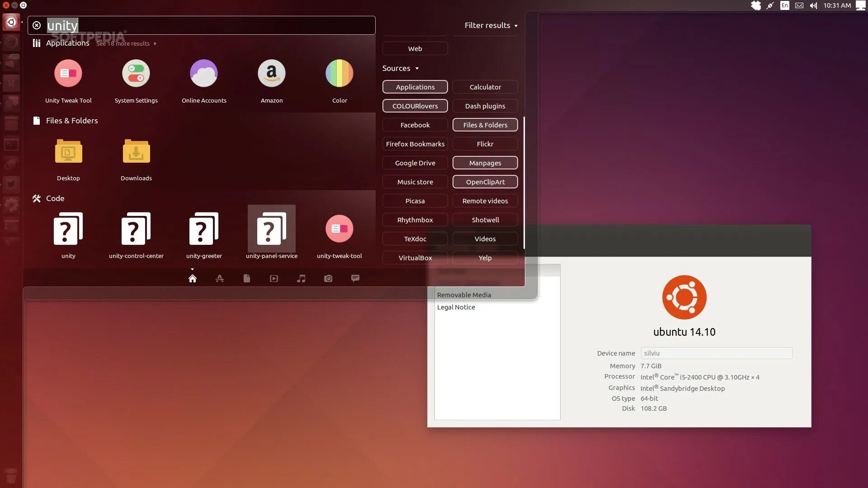Collapse the Sources filter section
868x488 pixels.
click(401, 68)
